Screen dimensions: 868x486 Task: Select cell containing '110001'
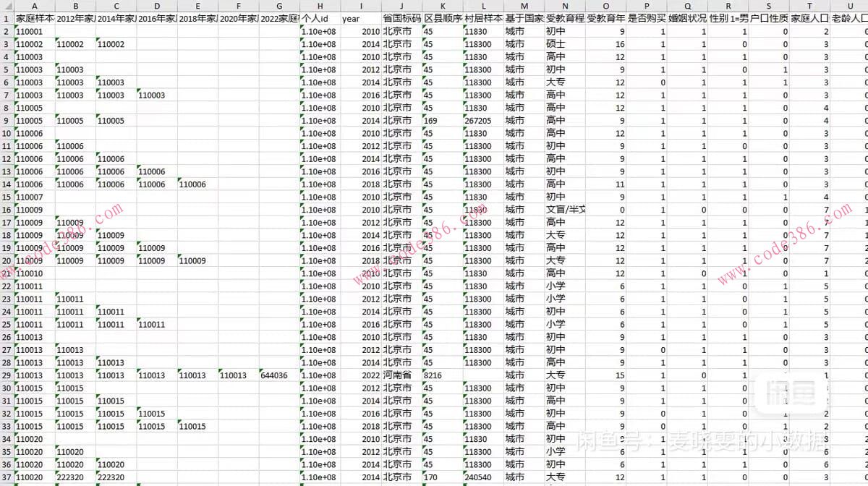point(34,31)
